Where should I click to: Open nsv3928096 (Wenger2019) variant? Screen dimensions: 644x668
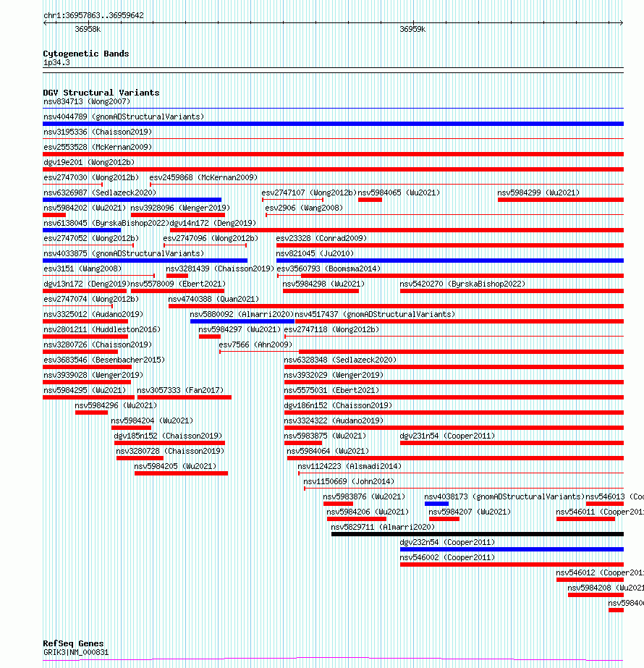(180, 208)
